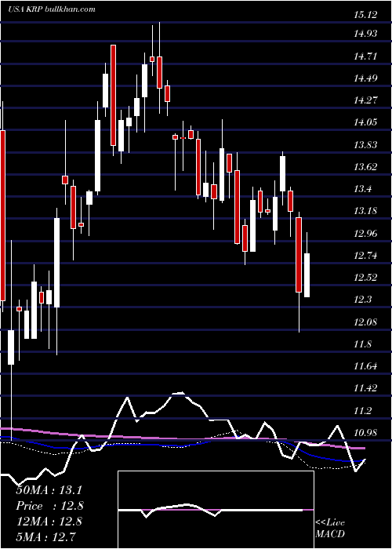The width and height of the screenshot is (392, 549).
Task: Click the '12MA : 12.8' legend text
Action: [49, 522]
